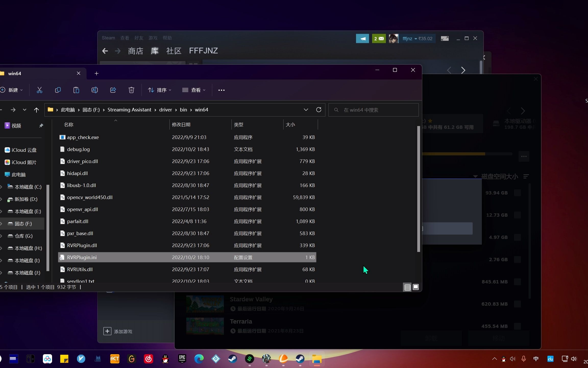Screen dimensions: 588x368
Task: Open fffjnz account dropdown in Steam
Action: [417, 39]
